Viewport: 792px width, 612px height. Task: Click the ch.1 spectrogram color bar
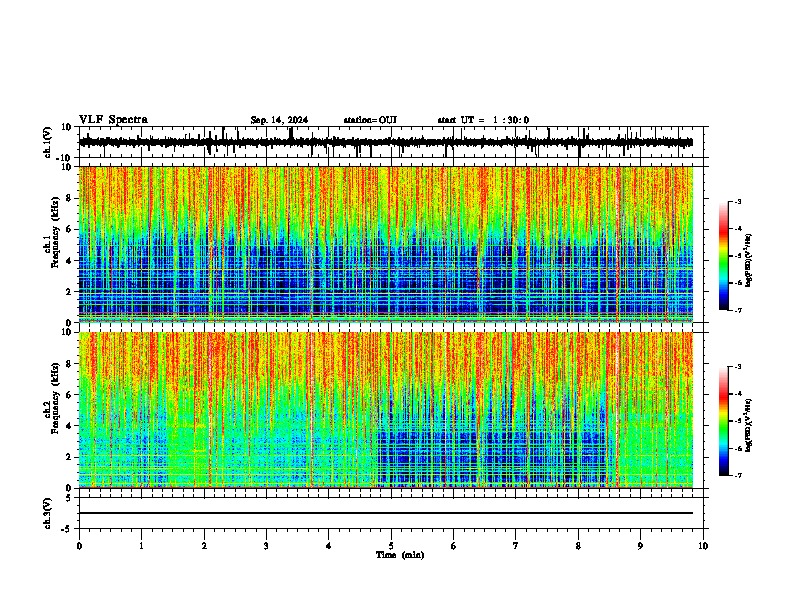723,256
